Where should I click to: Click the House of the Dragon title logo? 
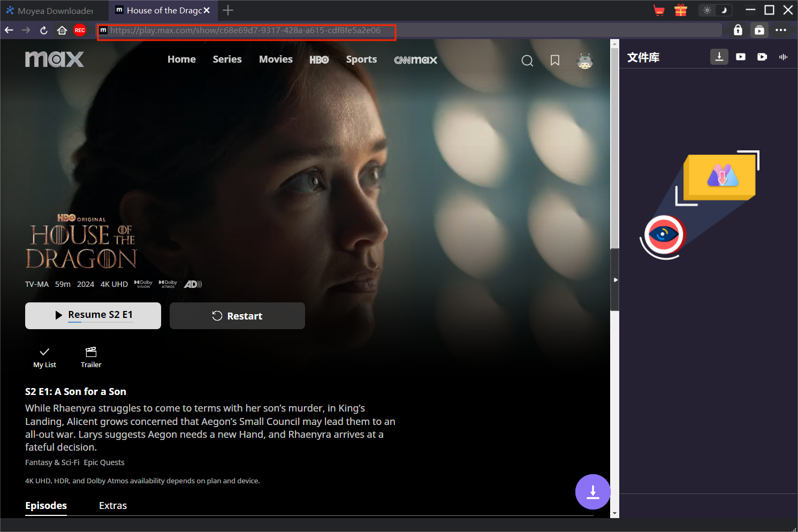81,241
